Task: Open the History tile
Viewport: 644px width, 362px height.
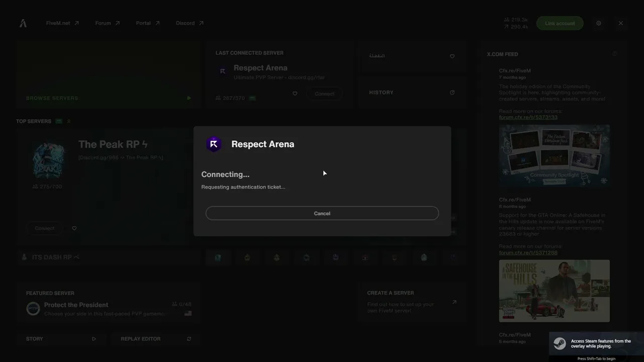Action: (x=412, y=93)
